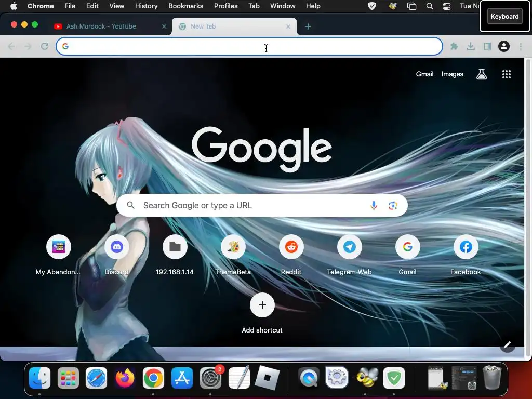532x399 pixels.
Task: Open Control Center in menu bar
Action: [447, 6]
